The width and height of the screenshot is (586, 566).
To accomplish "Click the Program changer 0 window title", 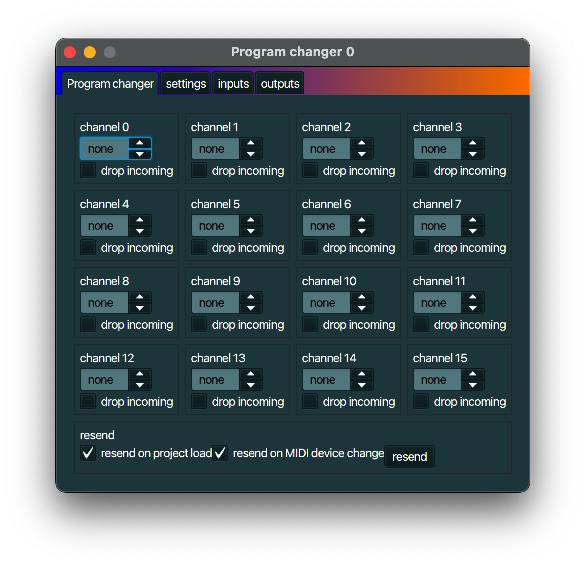I will click(x=293, y=52).
